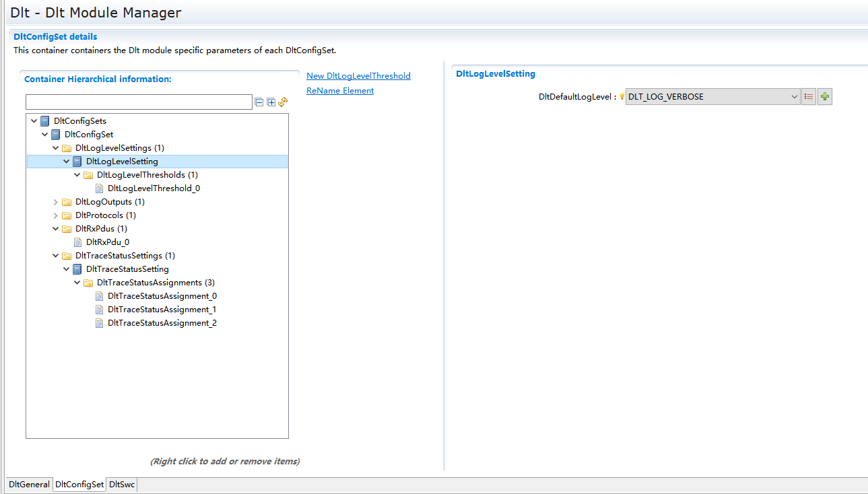This screenshot has width=868, height=494.
Task: Click the collapse all tree icon
Action: tap(259, 102)
